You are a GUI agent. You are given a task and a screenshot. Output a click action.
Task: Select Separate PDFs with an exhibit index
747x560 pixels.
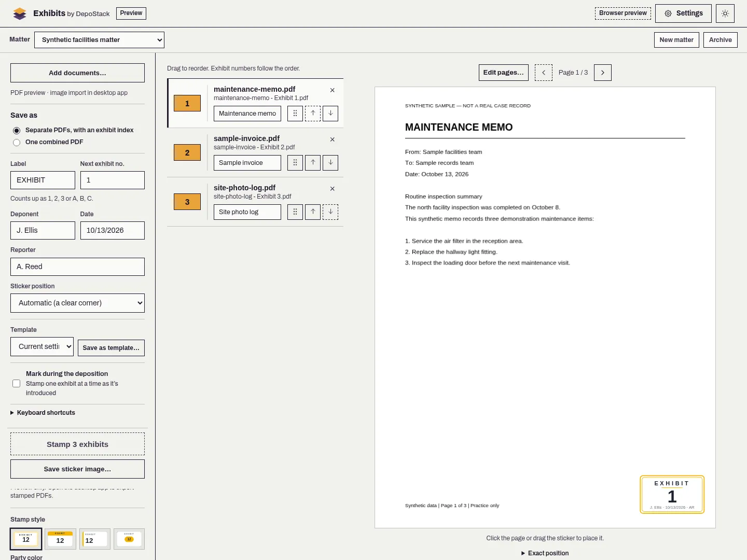17,131
